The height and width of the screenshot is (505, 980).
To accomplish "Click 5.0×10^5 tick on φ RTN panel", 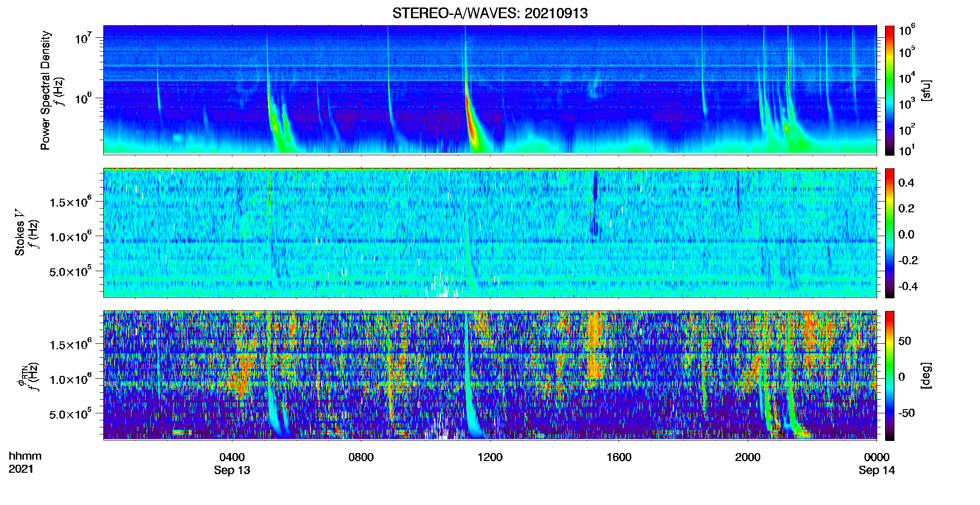I will pyautogui.click(x=71, y=414).
